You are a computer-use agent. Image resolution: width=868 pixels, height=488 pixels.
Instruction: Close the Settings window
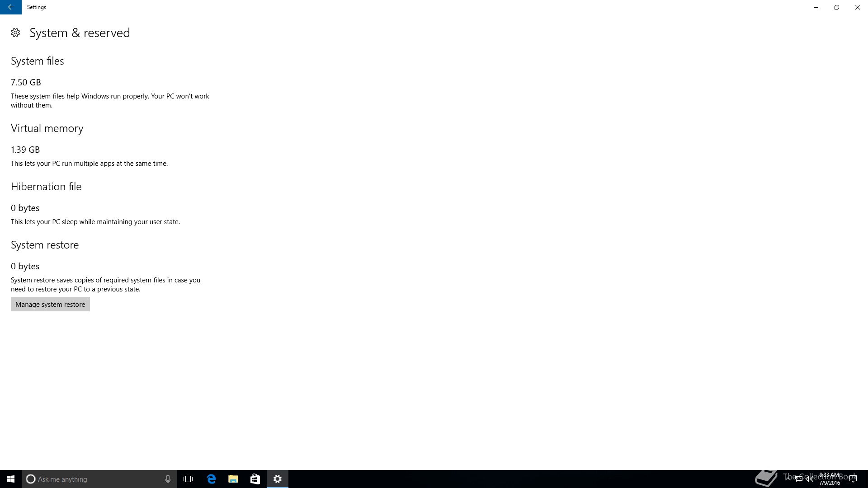(857, 7)
